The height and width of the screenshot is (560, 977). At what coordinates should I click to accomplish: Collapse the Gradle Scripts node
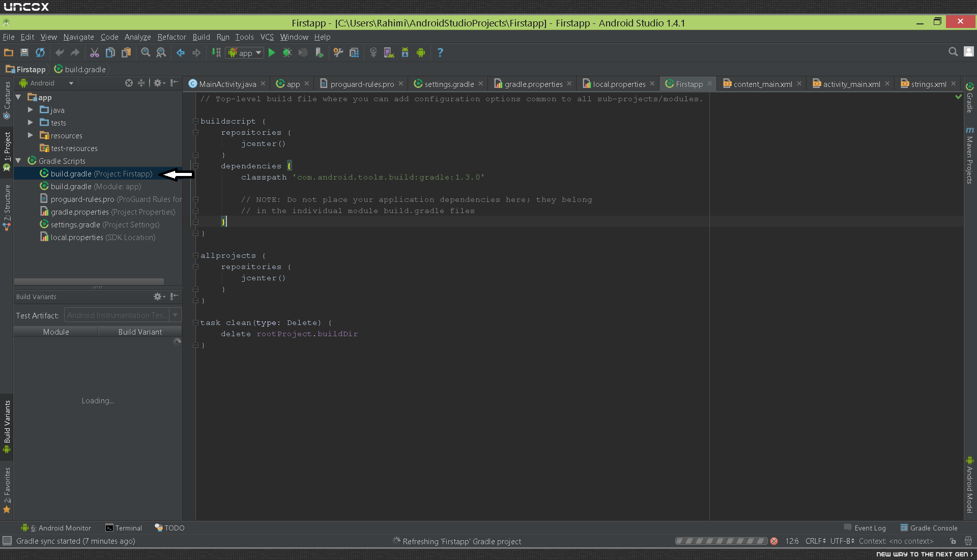click(18, 161)
